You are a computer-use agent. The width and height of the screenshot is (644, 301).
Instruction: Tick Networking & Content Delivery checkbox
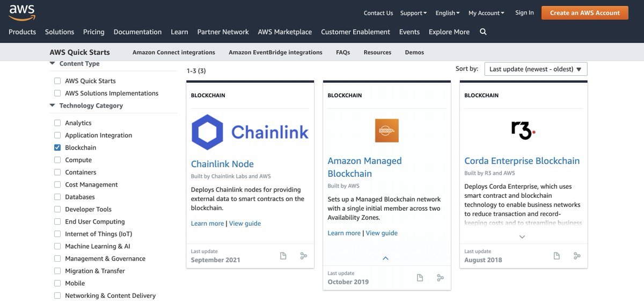pyautogui.click(x=57, y=296)
